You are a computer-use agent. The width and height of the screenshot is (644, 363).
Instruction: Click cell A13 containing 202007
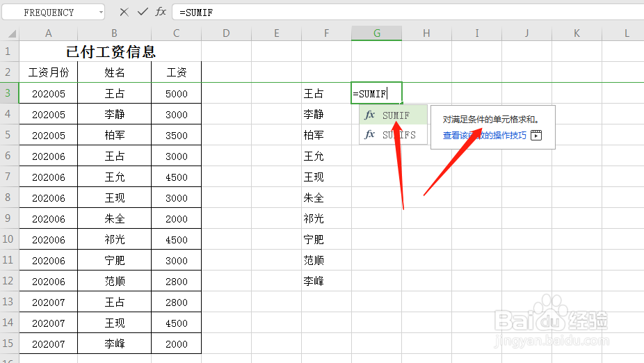pyautogui.click(x=49, y=302)
